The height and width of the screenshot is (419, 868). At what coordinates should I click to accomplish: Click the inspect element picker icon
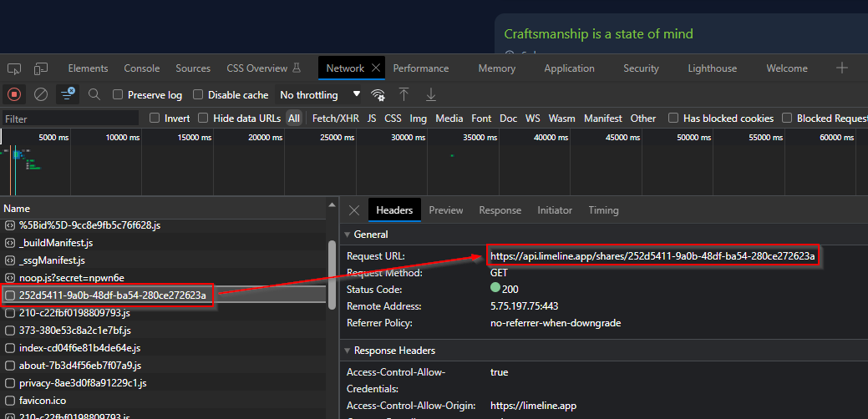[x=16, y=68]
